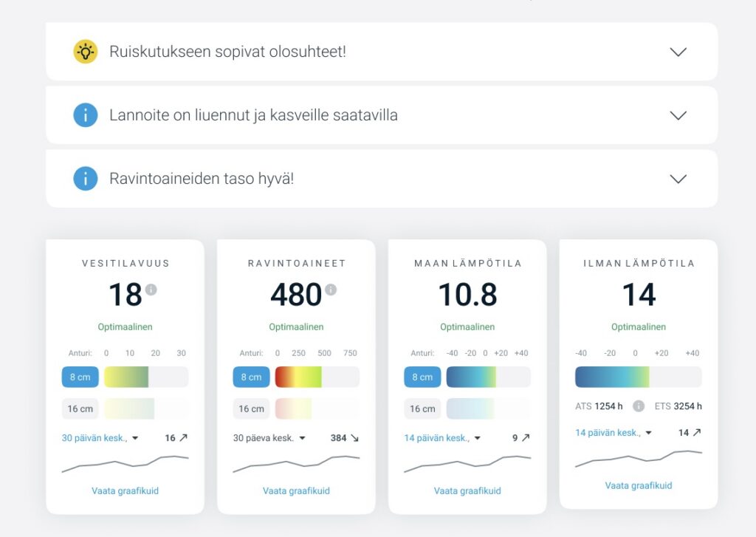Screen dimensions: 756x537
Task: Select the 16 cm sensor in Ravintoaineet card
Action: pos(251,408)
